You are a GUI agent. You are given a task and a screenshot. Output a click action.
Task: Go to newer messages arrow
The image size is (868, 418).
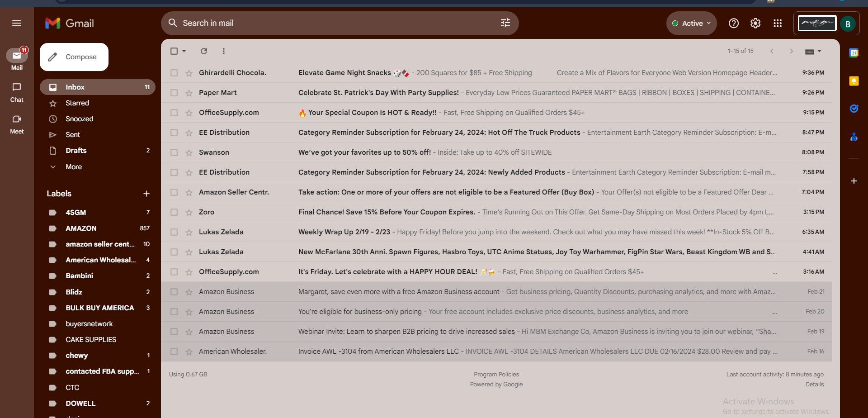click(772, 51)
